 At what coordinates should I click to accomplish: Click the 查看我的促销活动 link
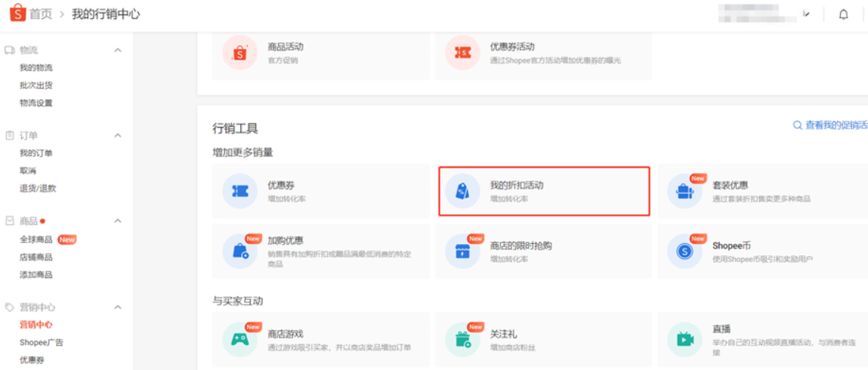pos(831,125)
